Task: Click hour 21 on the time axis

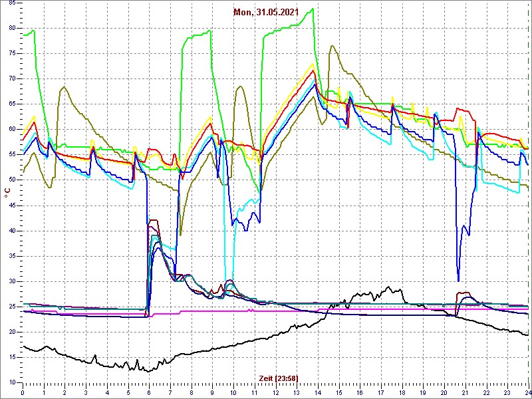Action: click(465, 392)
